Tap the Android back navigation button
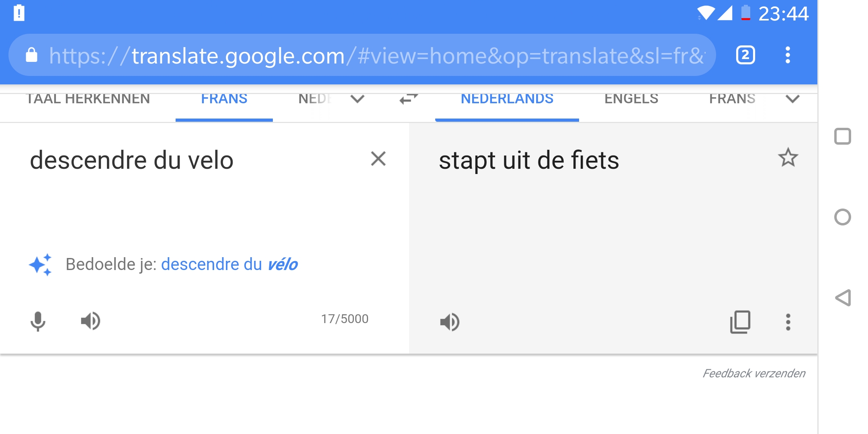Image resolution: width=868 pixels, height=434 pixels. pos(843,298)
